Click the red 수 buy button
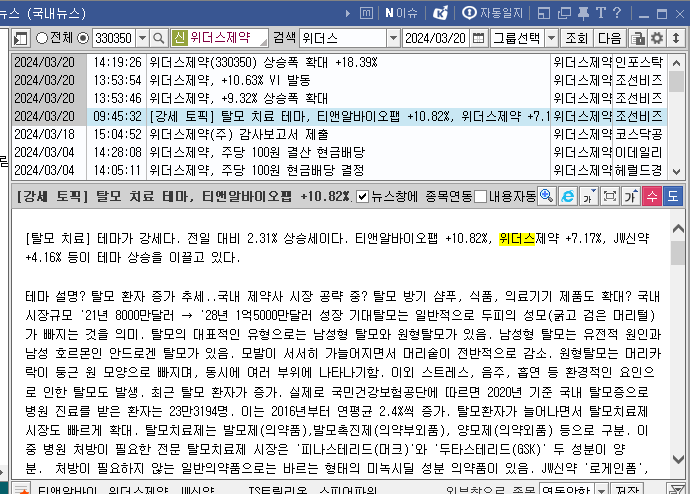The height and width of the screenshot is (494, 690). [652, 196]
